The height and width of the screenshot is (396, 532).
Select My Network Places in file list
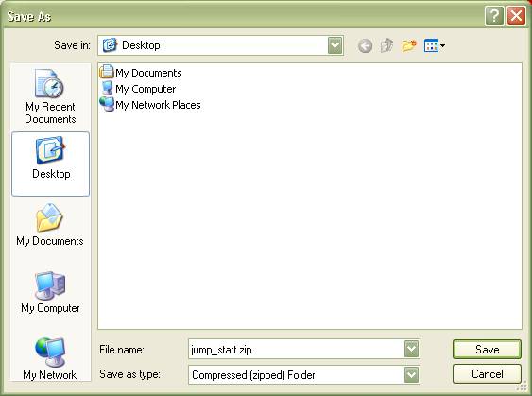150,105
